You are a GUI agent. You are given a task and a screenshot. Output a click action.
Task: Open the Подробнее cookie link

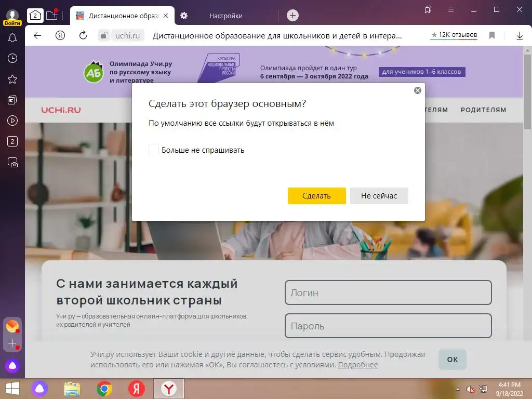pyautogui.click(x=357, y=365)
